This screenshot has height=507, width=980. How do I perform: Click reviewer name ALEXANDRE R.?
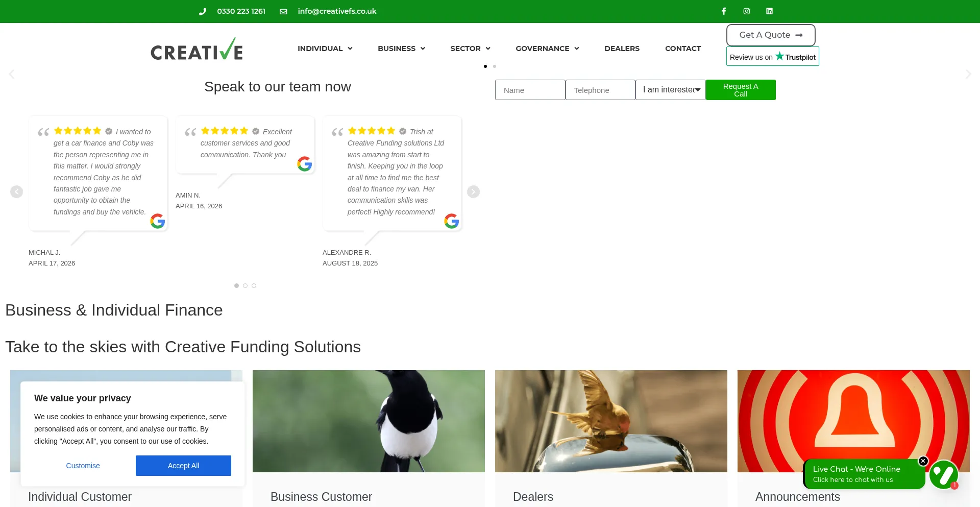347,253
